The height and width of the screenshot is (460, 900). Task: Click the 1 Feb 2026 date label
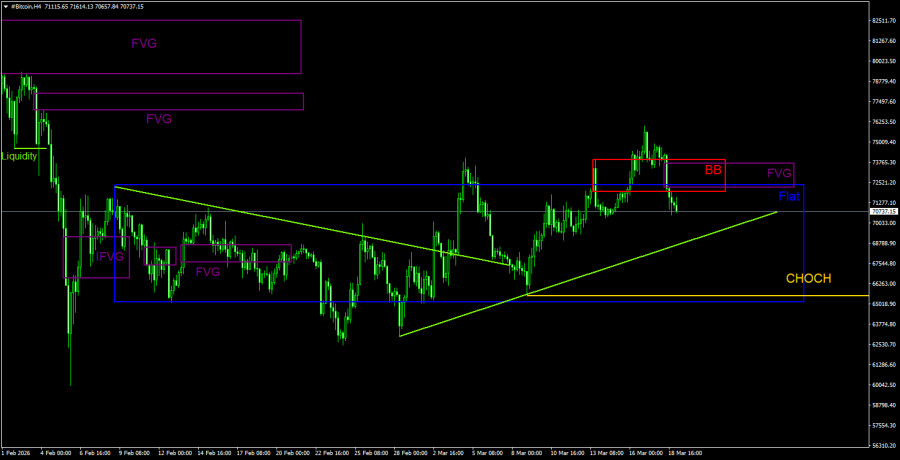[14, 453]
